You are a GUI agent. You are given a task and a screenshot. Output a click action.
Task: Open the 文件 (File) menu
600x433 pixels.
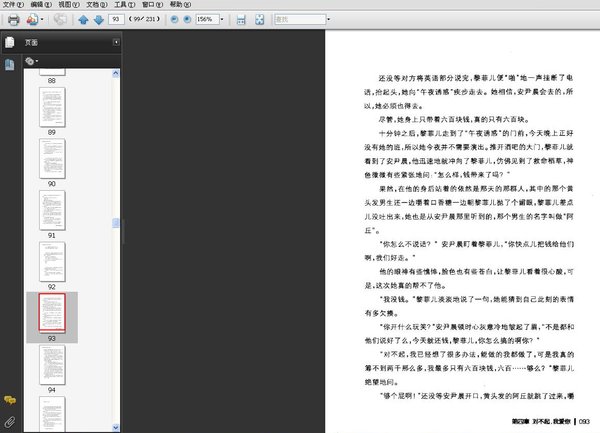coord(11,5)
